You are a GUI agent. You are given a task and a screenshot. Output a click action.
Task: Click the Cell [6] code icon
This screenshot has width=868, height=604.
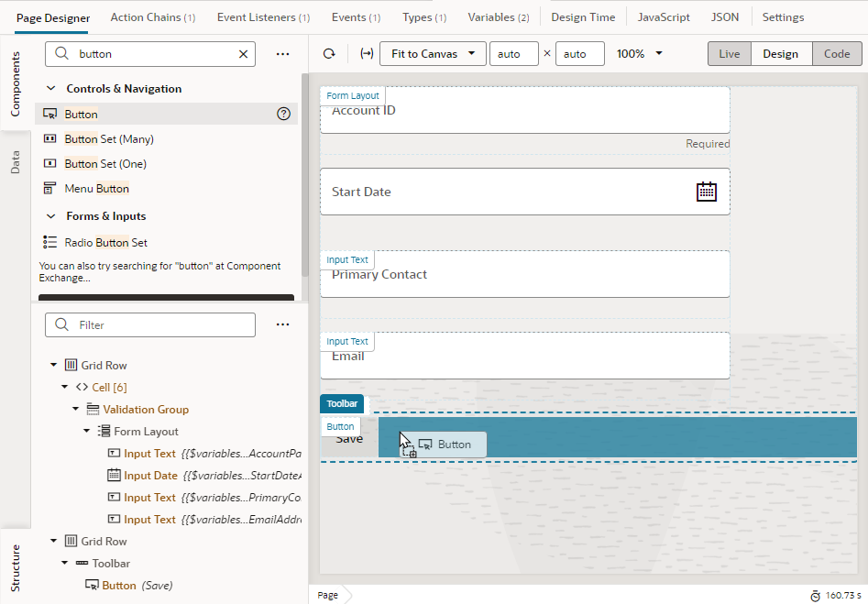[x=82, y=387]
